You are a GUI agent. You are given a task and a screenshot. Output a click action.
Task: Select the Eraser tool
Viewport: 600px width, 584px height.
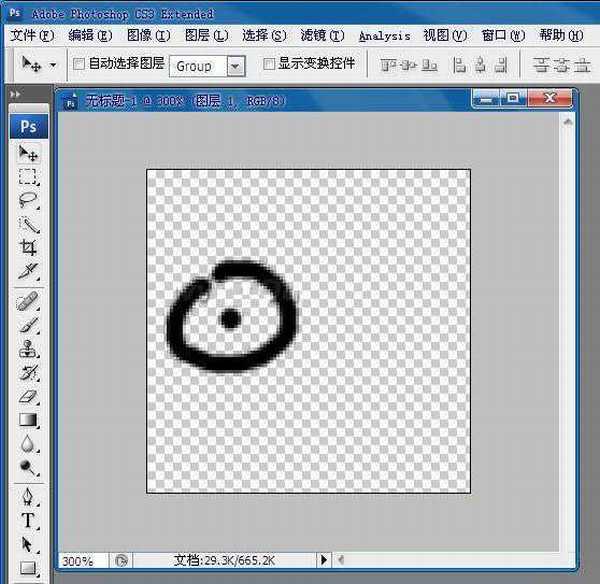tap(29, 396)
